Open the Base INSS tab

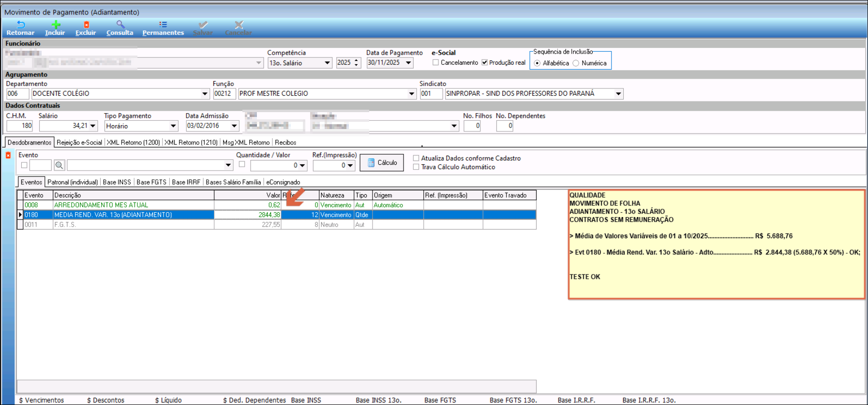click(x=117, y=182)
